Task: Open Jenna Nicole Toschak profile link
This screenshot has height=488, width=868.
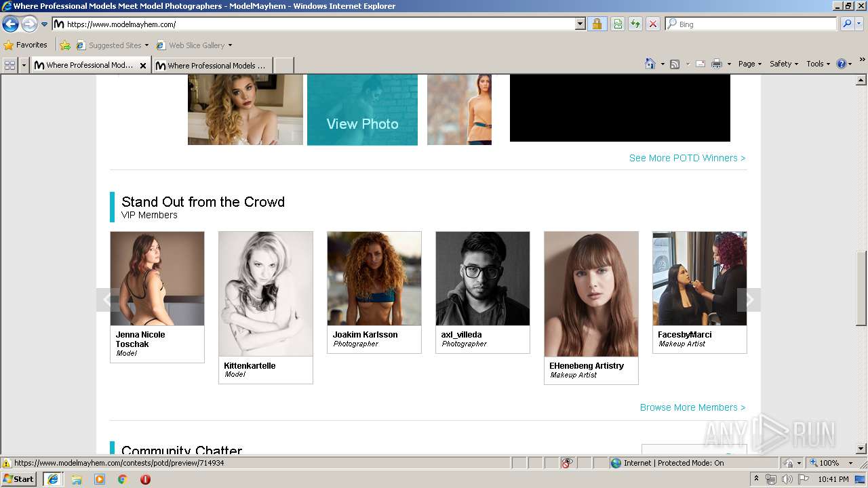Action: coord(140,339)
